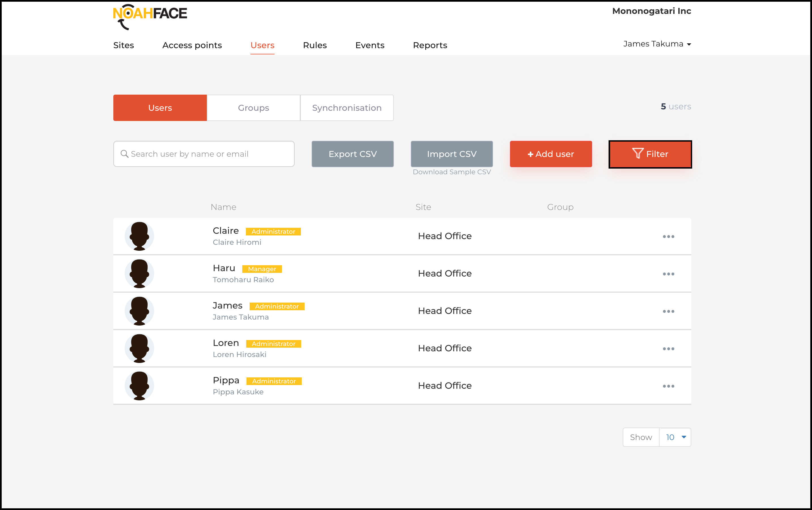Focus the search user by name field

[209, 154]
